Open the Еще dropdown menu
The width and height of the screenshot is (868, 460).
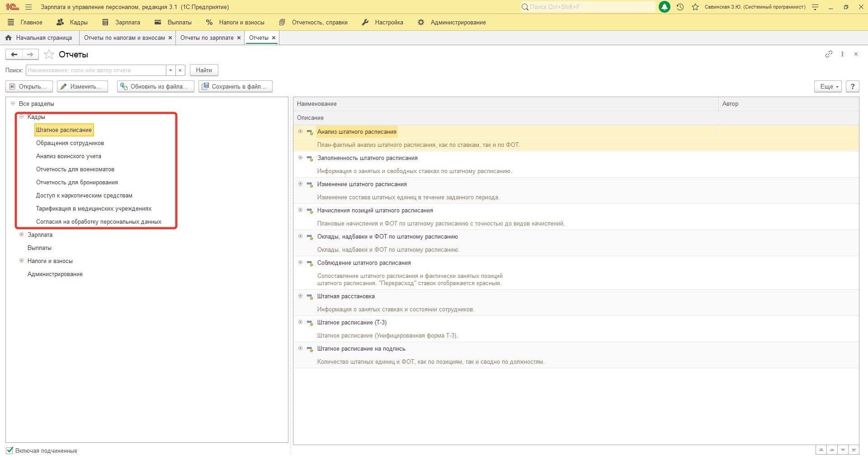tap(828, 86)
